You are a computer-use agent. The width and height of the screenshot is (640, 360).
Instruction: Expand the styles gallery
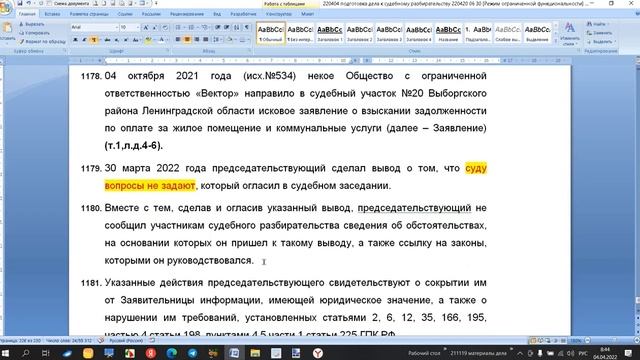[556, 41]
